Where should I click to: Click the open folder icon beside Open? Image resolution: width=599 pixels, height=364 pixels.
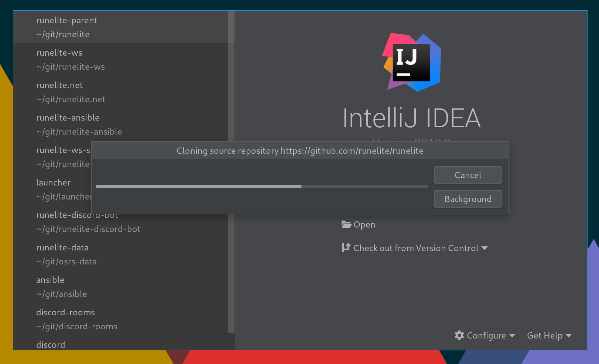(x=346, y=224)
